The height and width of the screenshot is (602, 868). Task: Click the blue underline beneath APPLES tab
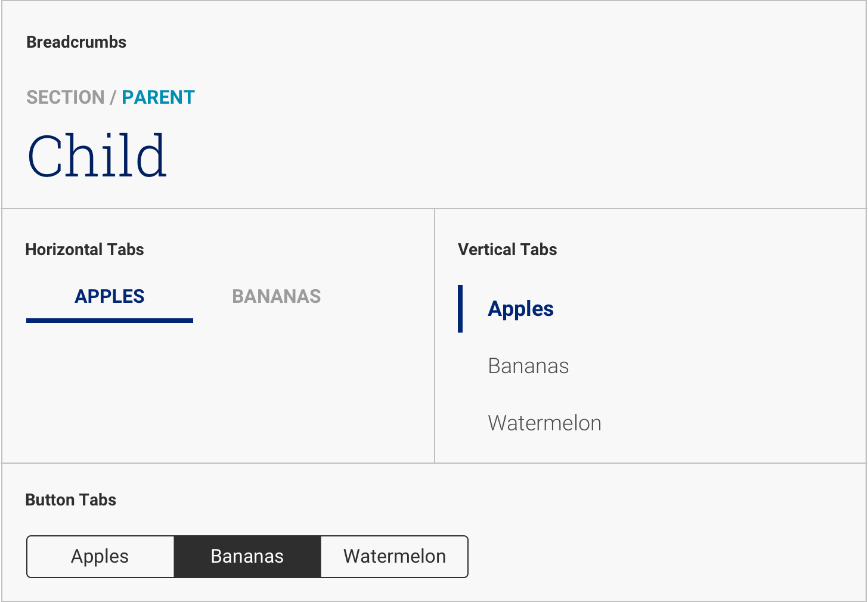pos(110,321)
